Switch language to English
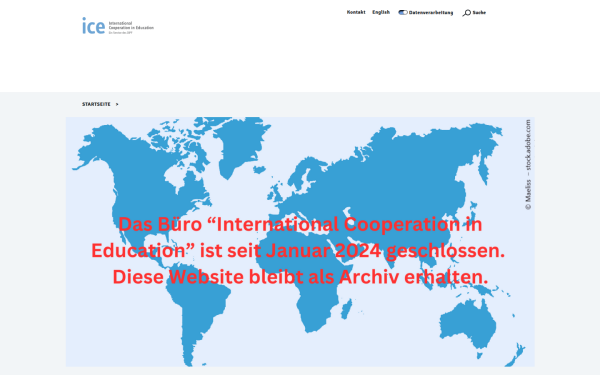600x375 pixels. click(x=381, y=12)
